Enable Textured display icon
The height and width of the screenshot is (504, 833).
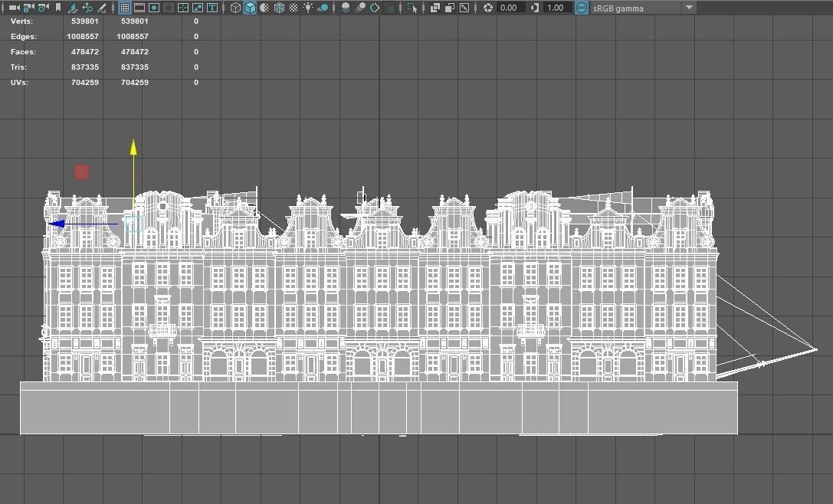click(294, 8)
